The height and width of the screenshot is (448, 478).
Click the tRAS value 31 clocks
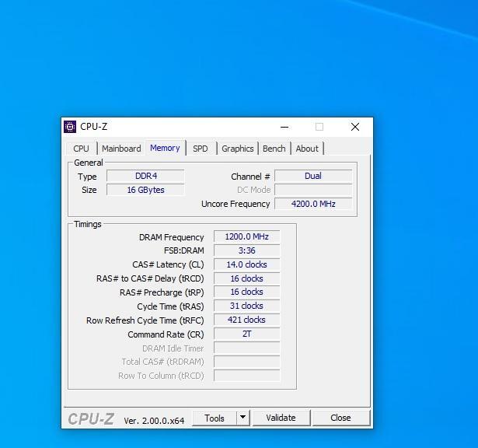click(x=246, y=306)
